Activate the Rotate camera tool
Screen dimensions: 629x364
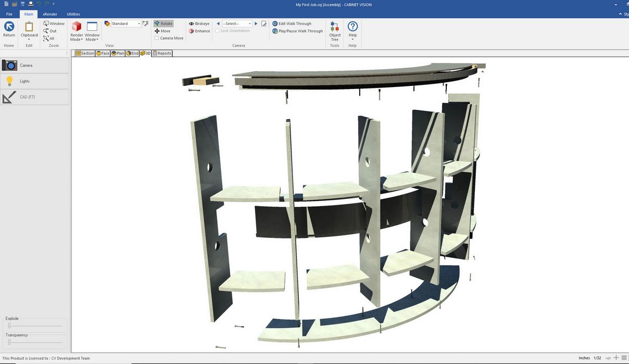tap(163, 24)
